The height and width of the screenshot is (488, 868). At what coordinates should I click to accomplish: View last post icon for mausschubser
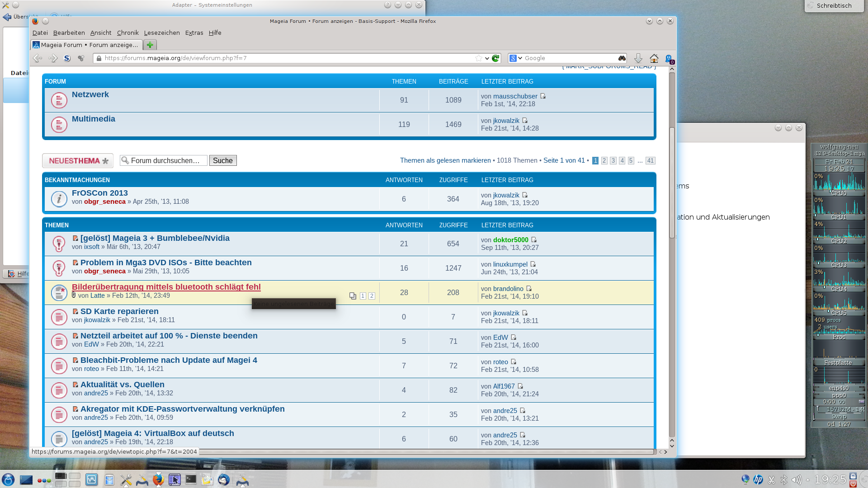pos(543,96)
